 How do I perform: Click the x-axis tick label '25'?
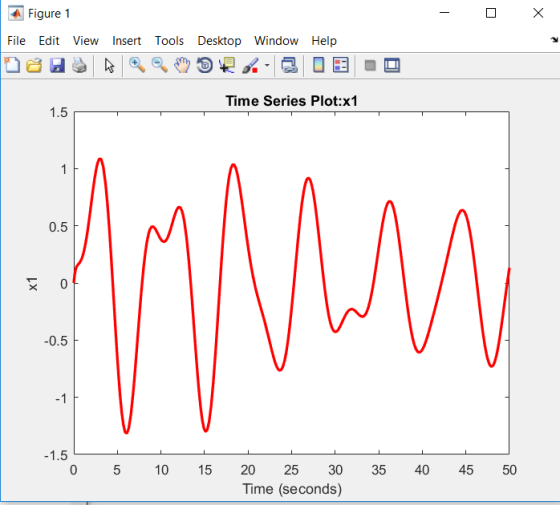pos(291,470)
